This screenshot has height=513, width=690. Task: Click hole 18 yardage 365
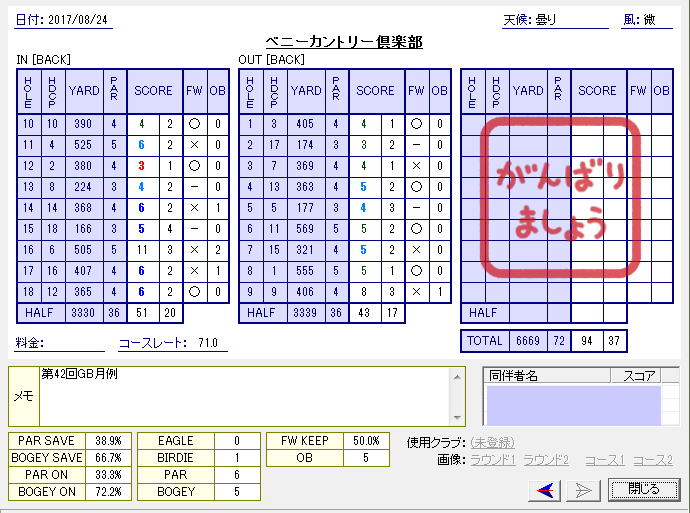click(x=83, y=292)
